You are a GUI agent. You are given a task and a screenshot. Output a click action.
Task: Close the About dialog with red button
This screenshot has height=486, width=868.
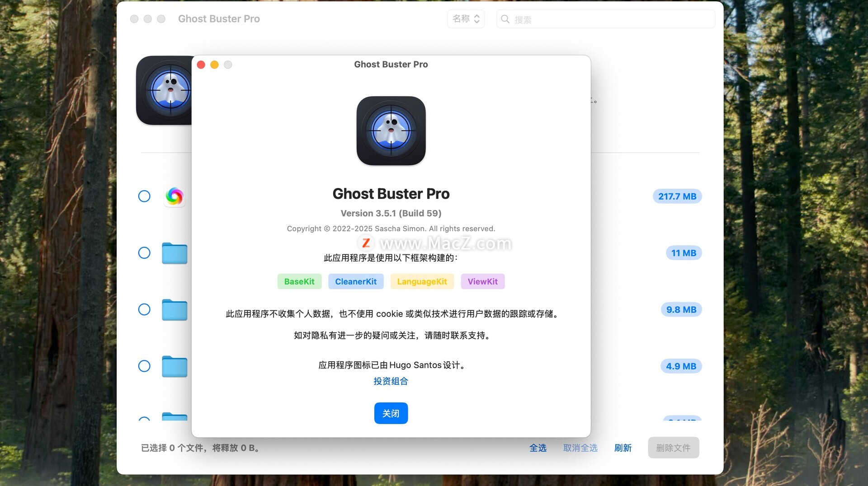tap(201, 65)
